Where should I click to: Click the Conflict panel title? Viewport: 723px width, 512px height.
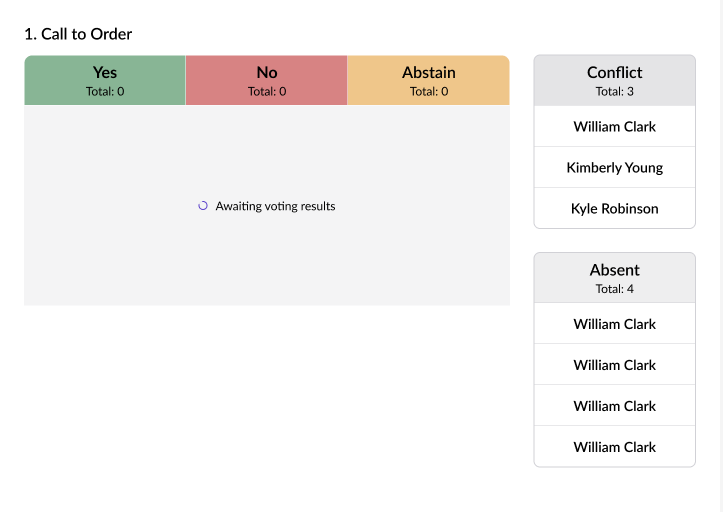click(x=614, y=72)
